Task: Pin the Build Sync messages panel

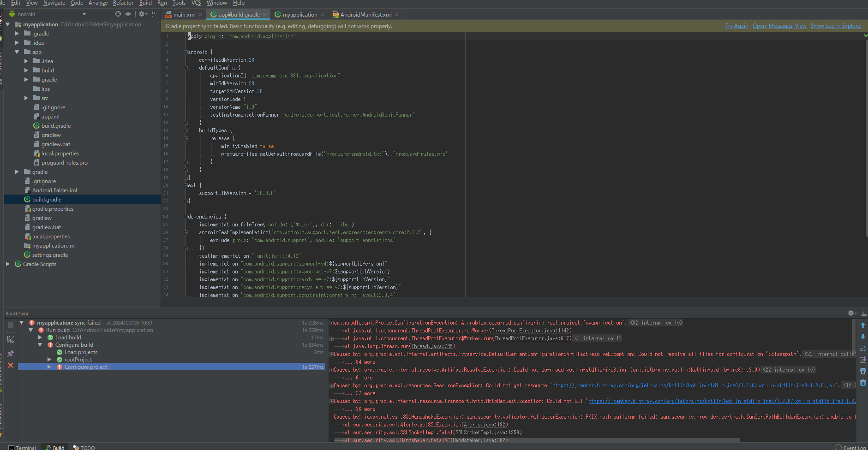Action: point(11,354)
